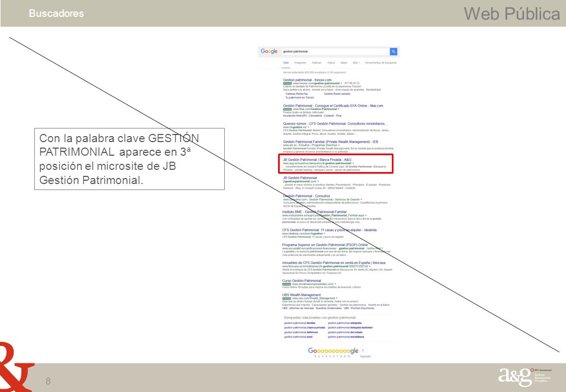The width and height of the screenshot is (566, 392).
Task: Expand the arrow beside the www.idealista.com/pro/cfsgestion URL
Action: [324, 234]
